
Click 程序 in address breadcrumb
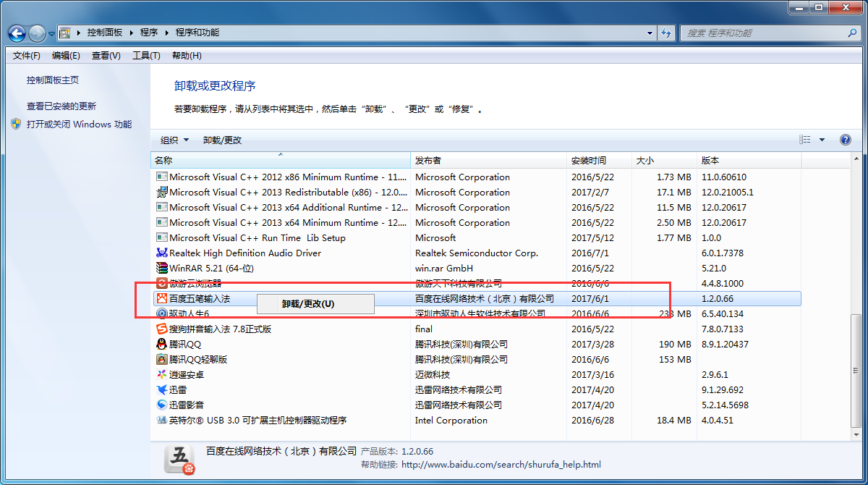149,33
